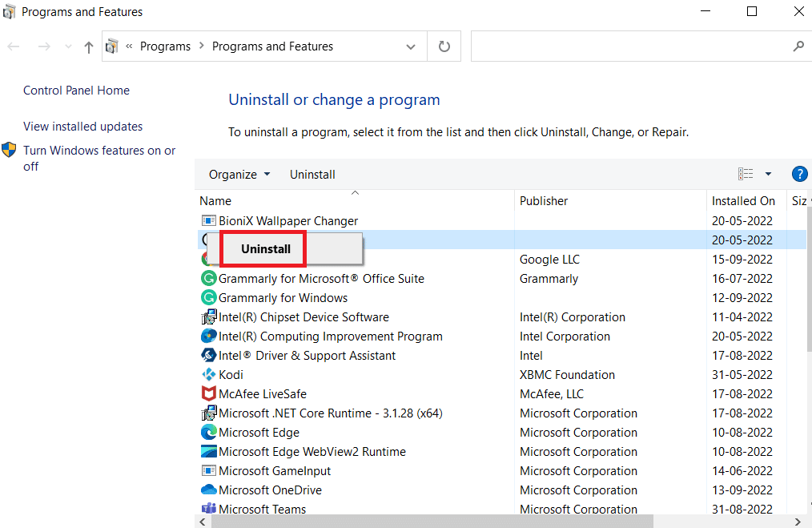
Task: Click the Windows features shield icon
Action: click(9, 151)
